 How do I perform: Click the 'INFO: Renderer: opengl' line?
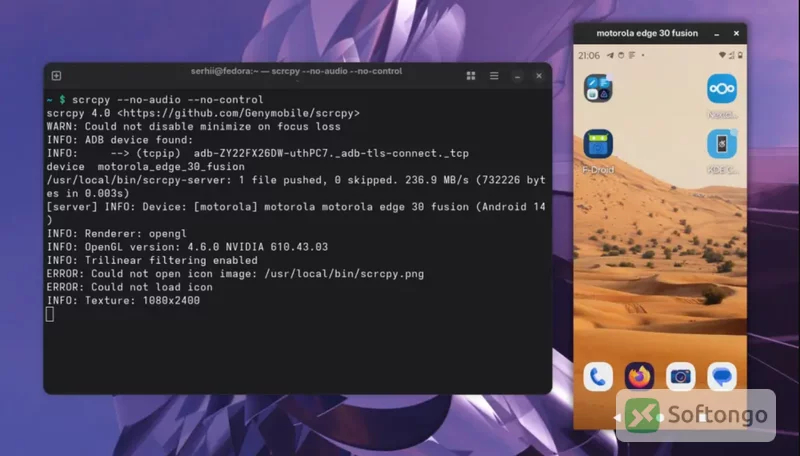[116, 234]
